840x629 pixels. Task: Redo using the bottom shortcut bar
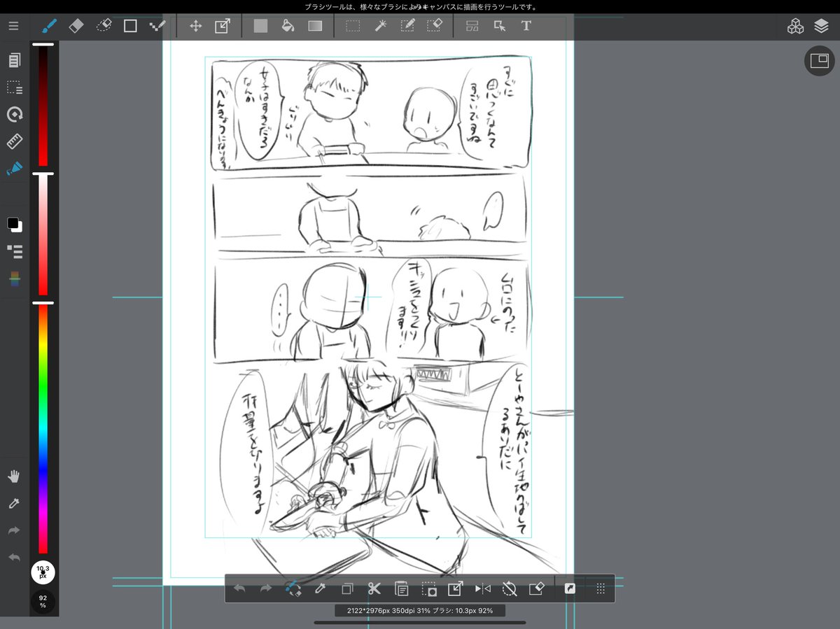(x=266, y=588)
